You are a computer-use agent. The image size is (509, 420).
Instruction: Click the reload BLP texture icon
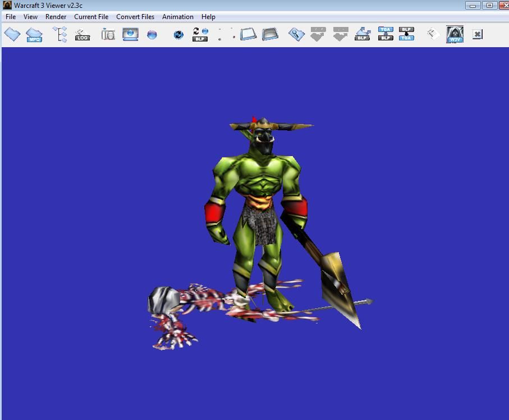[x=200, y=34]
